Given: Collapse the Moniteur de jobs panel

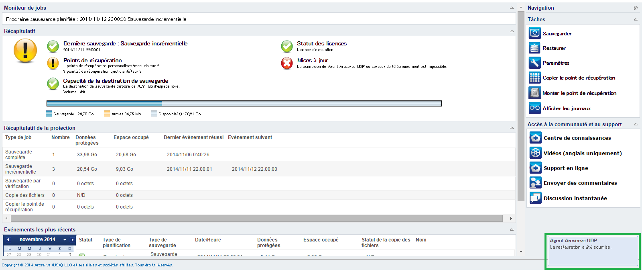Looking at the screenshot, I should click(x=512, y=8).
